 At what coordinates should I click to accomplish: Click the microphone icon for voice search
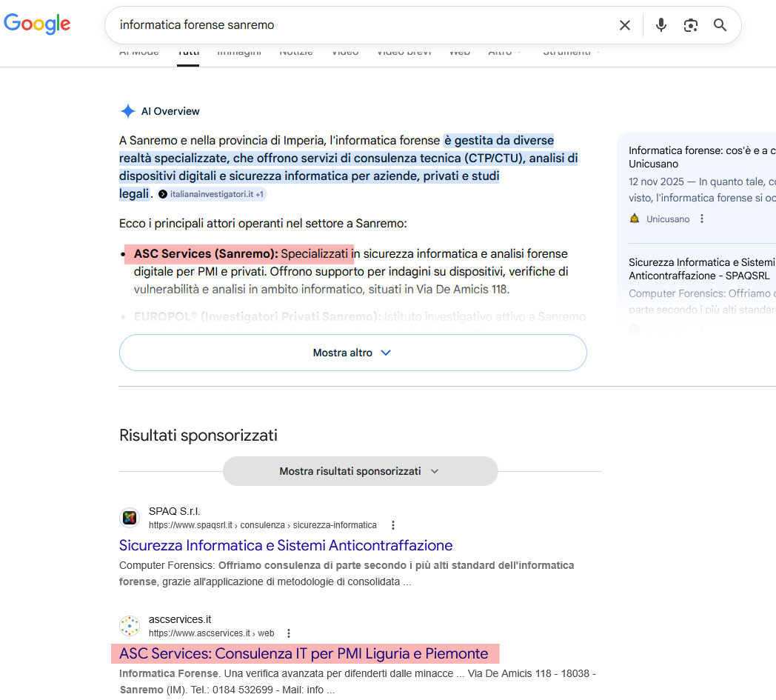pyautogui.click(x=660, y=24)
